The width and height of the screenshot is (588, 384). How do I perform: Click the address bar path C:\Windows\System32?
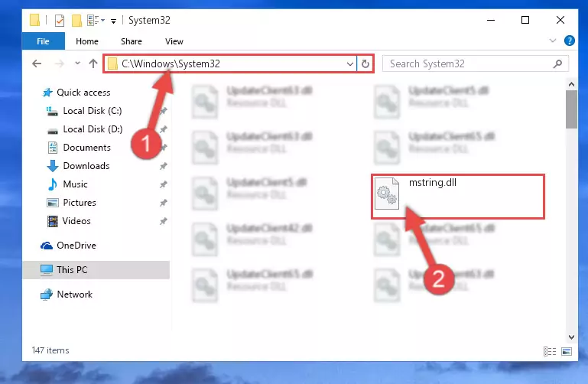coord(171,63)
